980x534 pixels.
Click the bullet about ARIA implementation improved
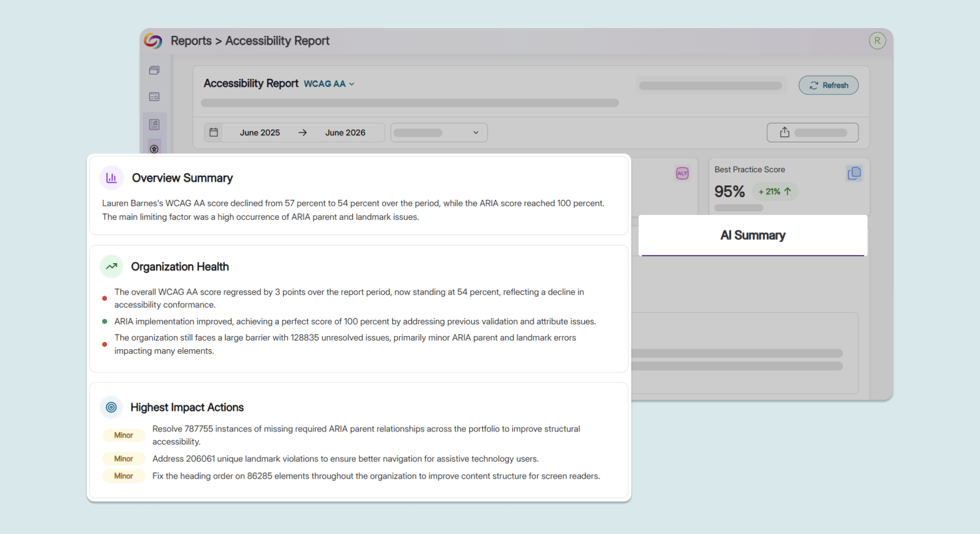[355, 321]
